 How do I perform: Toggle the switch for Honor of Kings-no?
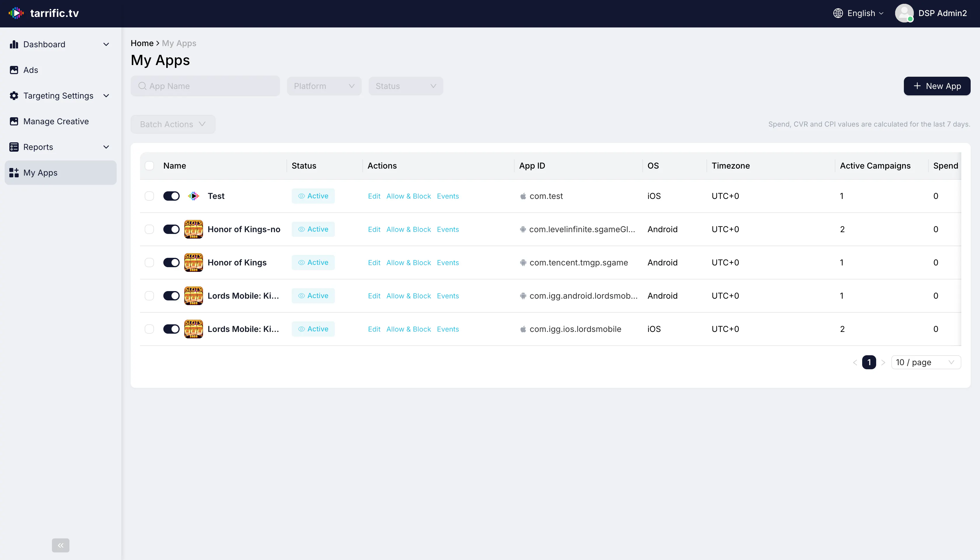pos(171,229)
